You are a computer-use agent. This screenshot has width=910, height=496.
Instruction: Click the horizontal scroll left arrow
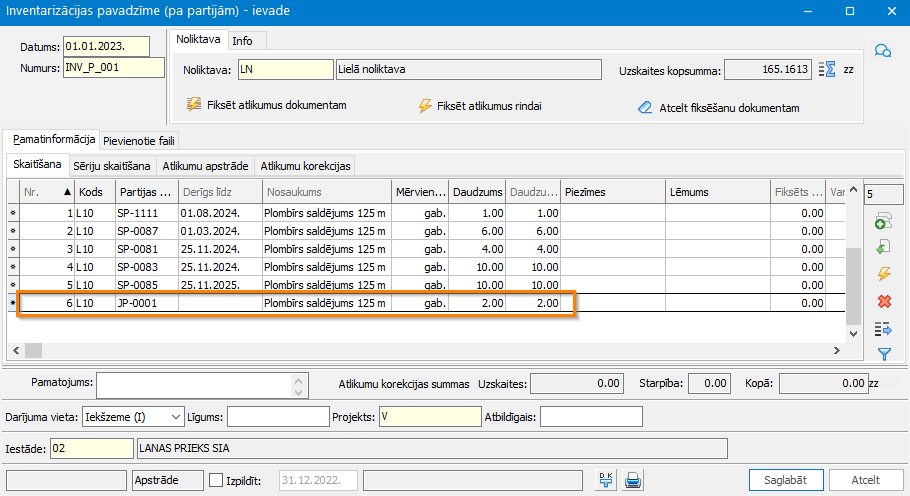click(16, 350)
